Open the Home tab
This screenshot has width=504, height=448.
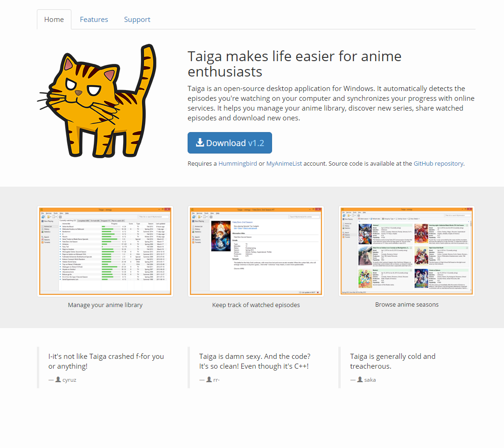tap(54, 20)
